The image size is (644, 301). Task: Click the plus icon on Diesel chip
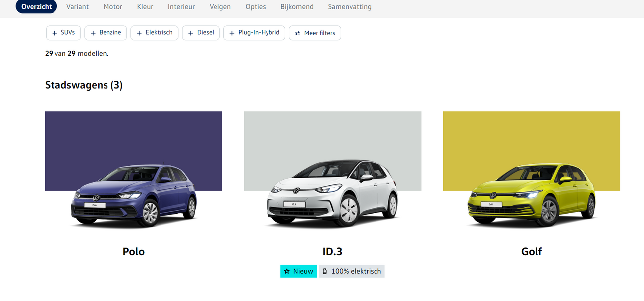click(x=191, y=33)
